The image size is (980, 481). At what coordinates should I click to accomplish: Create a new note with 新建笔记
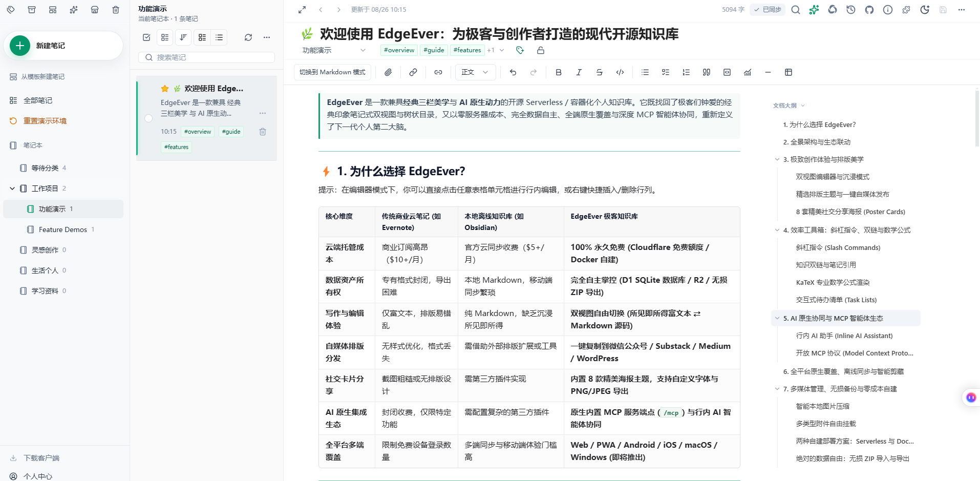pos(63,46)
